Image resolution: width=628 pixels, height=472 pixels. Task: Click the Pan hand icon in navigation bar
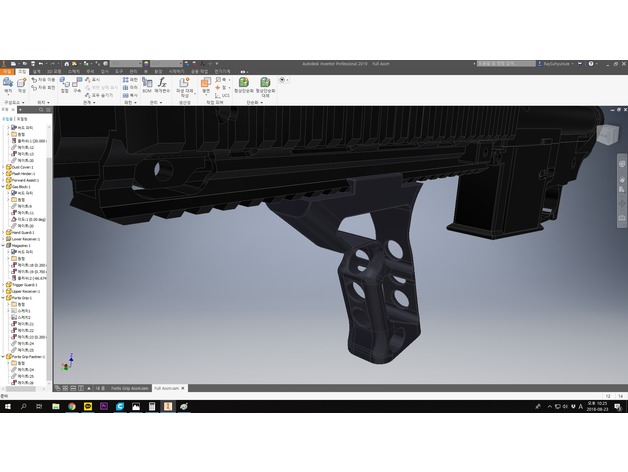622,179
